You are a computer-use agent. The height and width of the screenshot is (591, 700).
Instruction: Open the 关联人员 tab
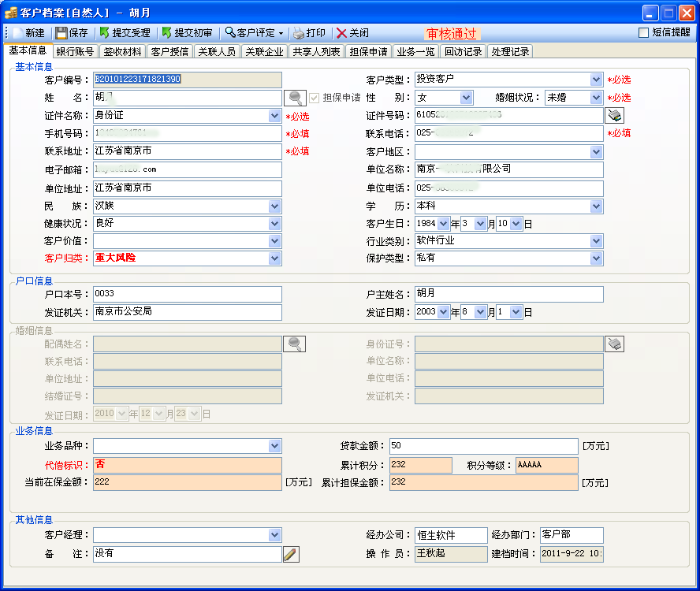coord(217,52)
